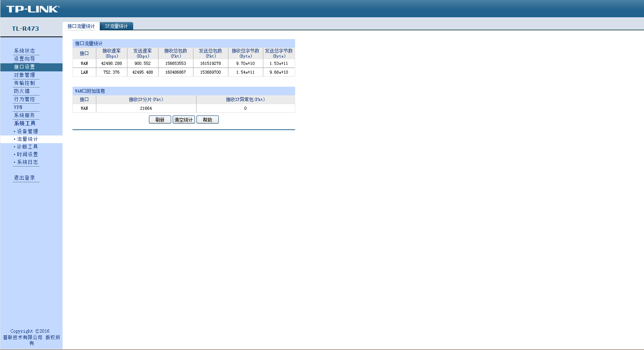This screenshot has width=644, height=350.
Task: Click the 清空统计 button
Action: pos(184,120)
